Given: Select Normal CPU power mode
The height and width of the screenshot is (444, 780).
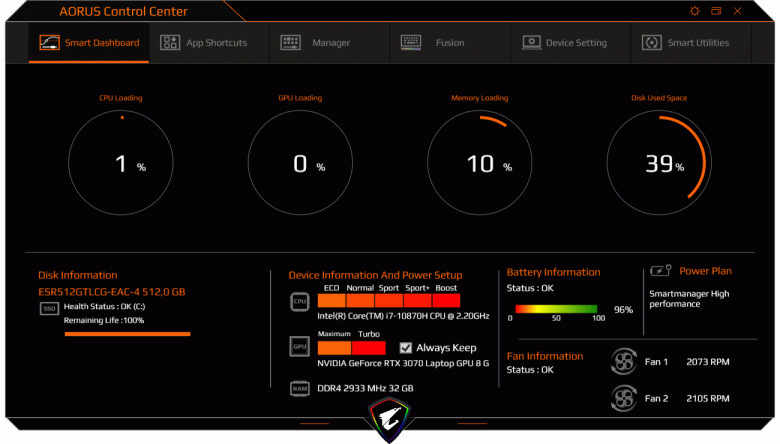Looking at the screenshot, I should 360,300.
